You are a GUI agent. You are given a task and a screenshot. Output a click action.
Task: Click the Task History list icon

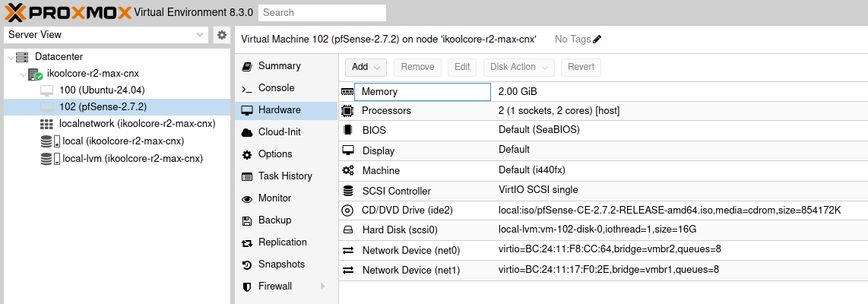[248, 176]
